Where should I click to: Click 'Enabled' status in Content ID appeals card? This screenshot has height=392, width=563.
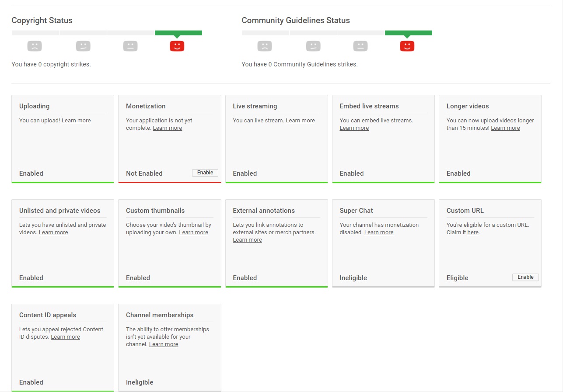click(x=31, y=382)
